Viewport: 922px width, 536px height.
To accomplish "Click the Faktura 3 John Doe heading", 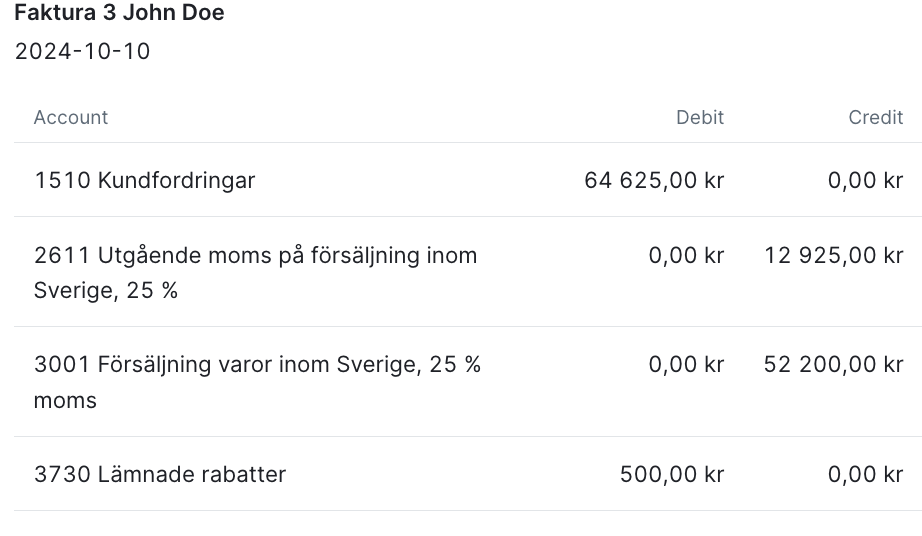I will (119, 13).
